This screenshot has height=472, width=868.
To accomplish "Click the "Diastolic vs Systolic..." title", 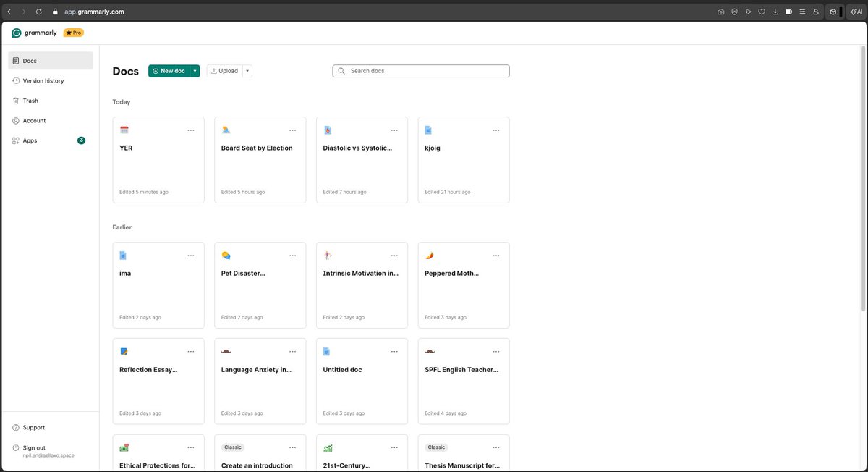I will [357, 148].
